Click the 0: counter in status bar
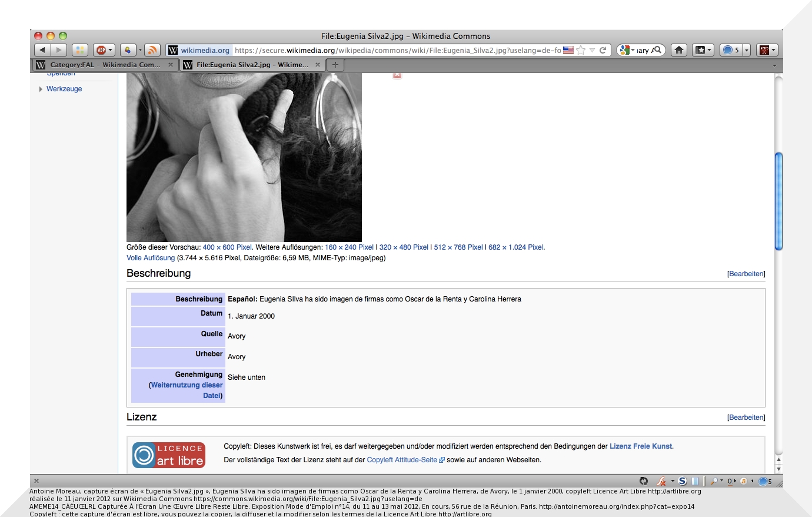812x517 pixels. click(x=732, y=481)
